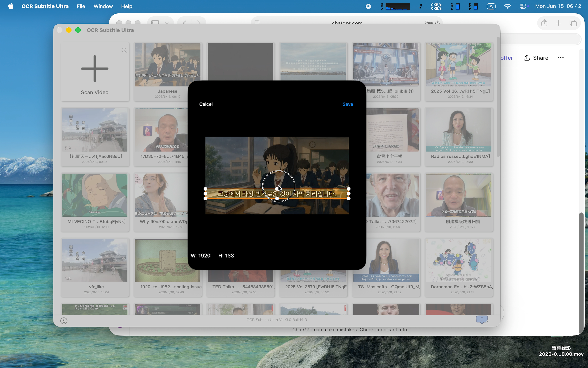Open the 包青天 video thumbnail
Image resolution: width=588 pixels, height=368 pixels.
tap(95, 130)
